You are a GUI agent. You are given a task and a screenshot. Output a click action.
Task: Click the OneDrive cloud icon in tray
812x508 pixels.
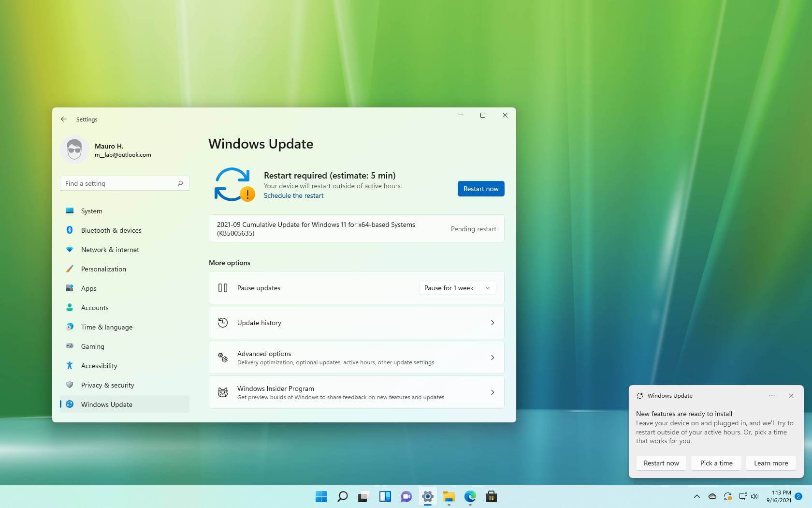[711, 496]
